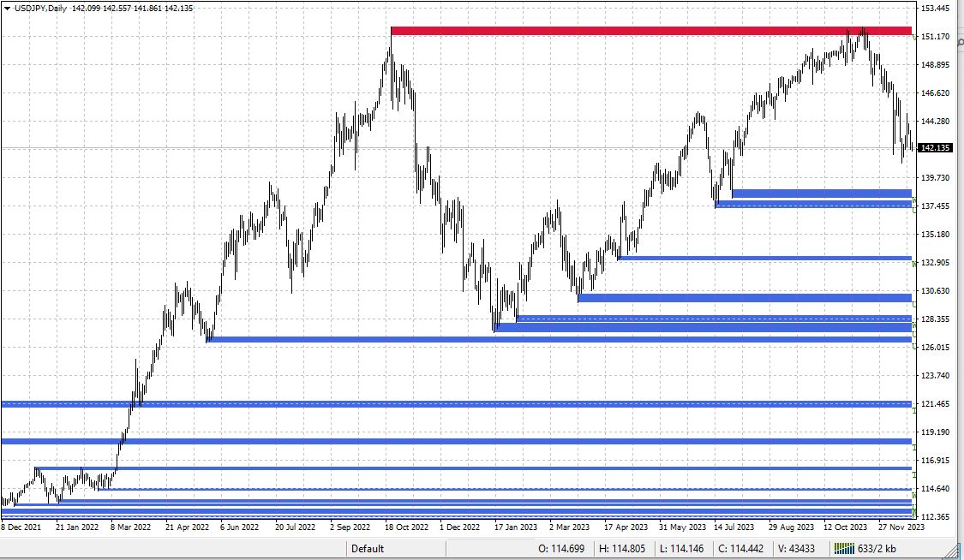Click the 153.445 price axis label

934,8
